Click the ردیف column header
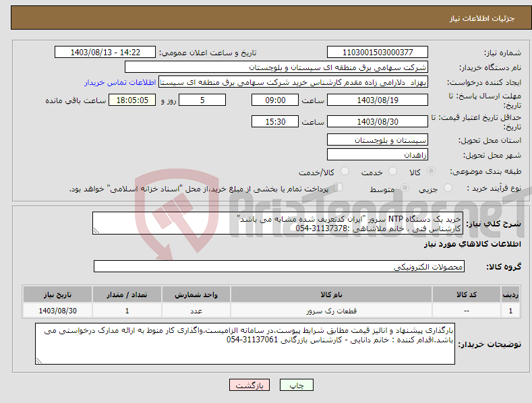The height and width of the screenshot is (403, 532). (510, 294)
